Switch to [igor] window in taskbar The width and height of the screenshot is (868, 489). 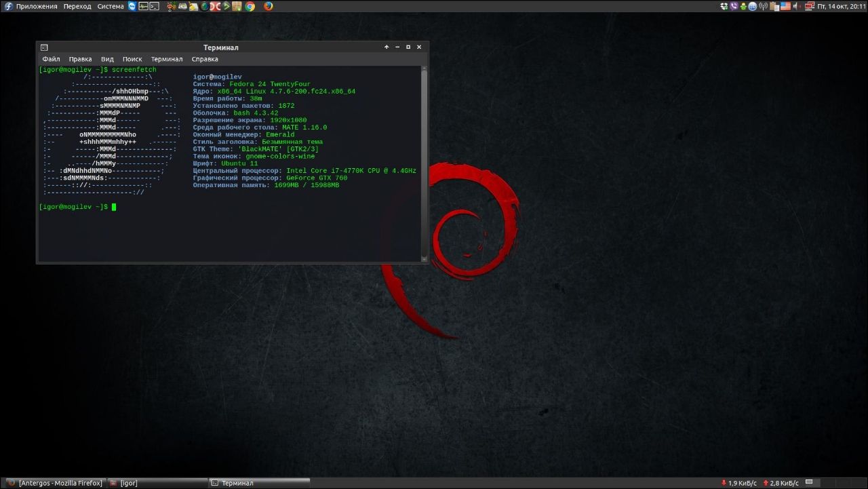157,483
